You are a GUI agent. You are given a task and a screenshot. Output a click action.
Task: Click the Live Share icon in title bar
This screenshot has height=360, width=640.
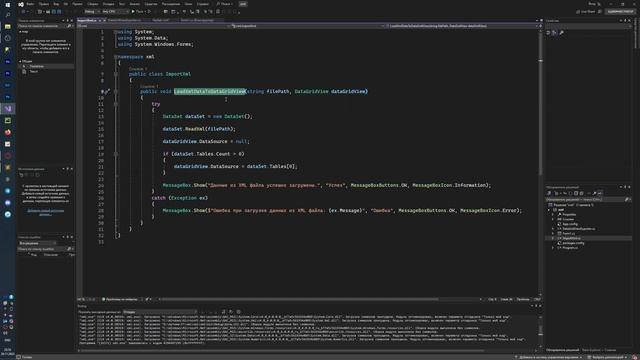(x=578, y=11)
